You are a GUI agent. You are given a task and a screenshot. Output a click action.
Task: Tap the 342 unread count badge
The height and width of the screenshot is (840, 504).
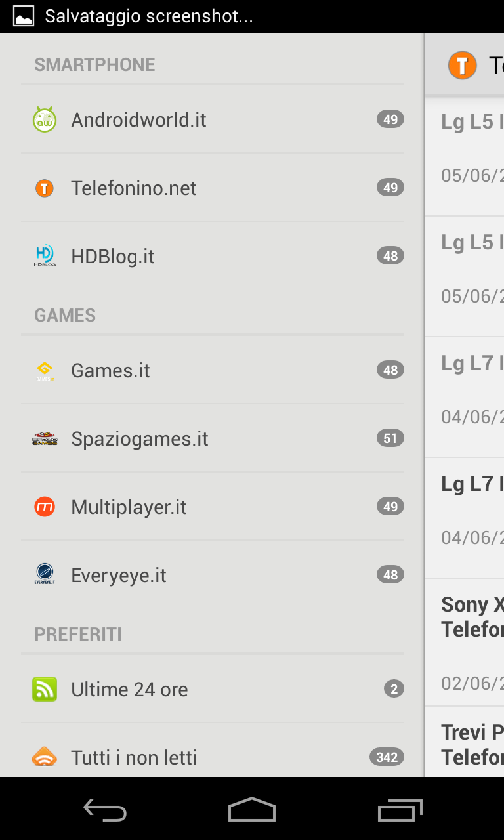(387, 757)
